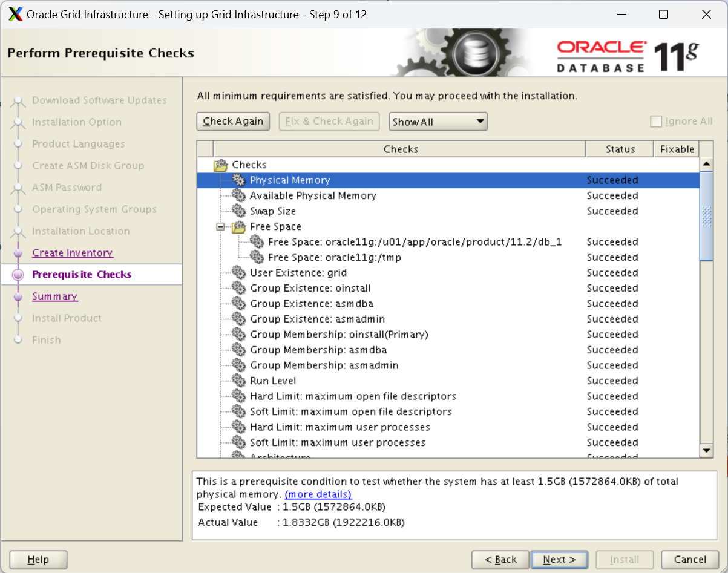Image resolution: width=728 pixels, height=573 pixels.
Task: Select the Swap Size check row
Action: 448,211
